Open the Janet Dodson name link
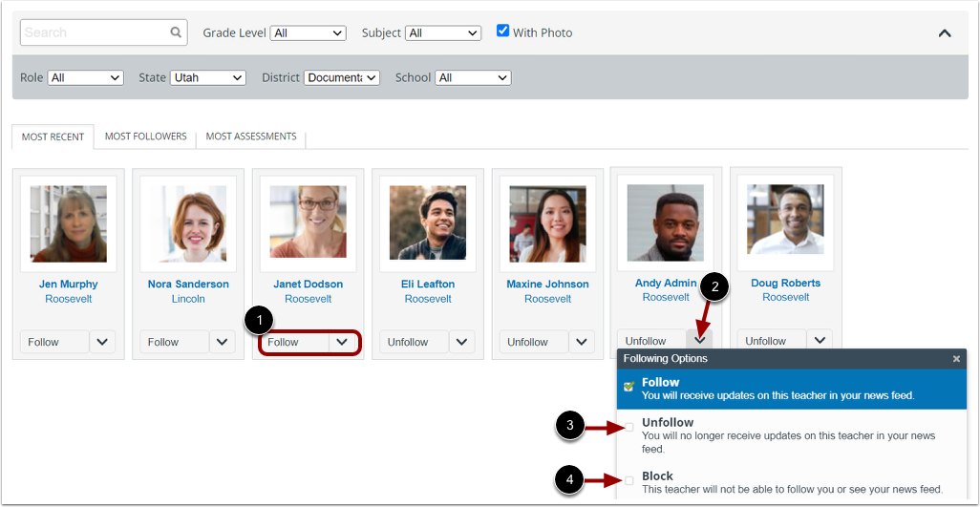Viewport: 980px width, 507px height. [x=309, y=285]
